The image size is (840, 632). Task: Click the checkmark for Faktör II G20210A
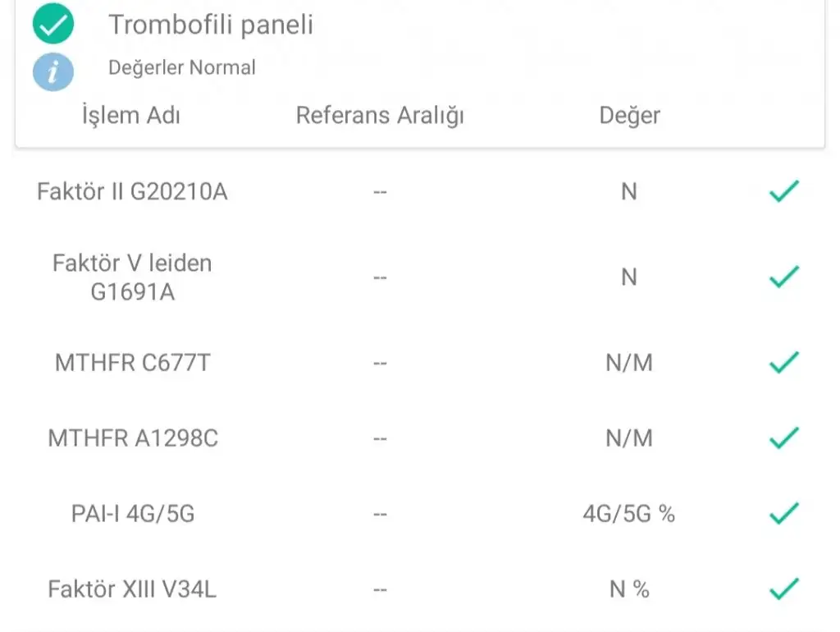coord(783,192)
